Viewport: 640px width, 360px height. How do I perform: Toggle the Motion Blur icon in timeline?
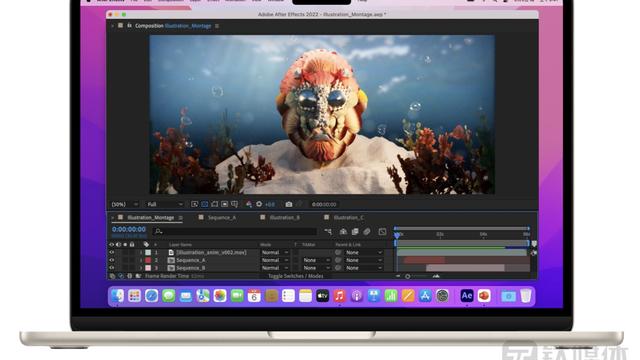tap(367, 231)
